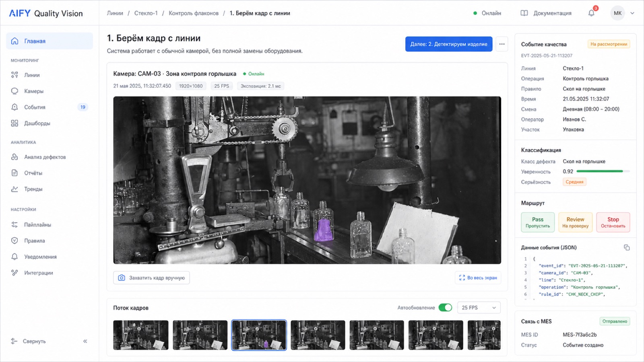Open the 25 FPS dropdown
Viewport: 644px width, 362px height.
[479, 308]
